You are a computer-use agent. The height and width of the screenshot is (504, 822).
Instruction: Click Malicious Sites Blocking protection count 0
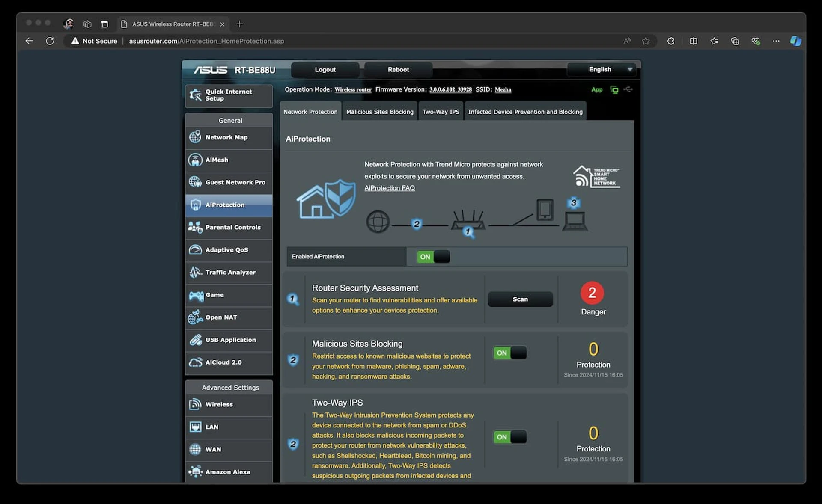click(x=593, y=349)
